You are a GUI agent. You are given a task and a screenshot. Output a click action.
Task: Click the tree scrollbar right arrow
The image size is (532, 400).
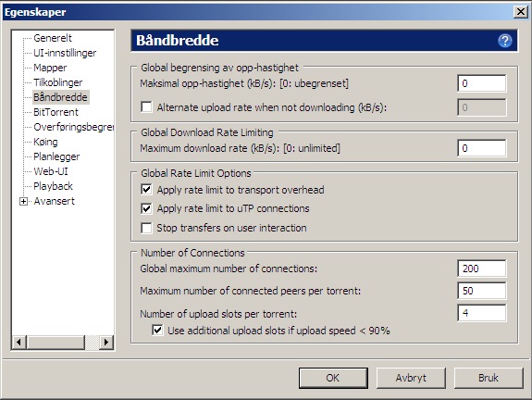click(106, 342)
